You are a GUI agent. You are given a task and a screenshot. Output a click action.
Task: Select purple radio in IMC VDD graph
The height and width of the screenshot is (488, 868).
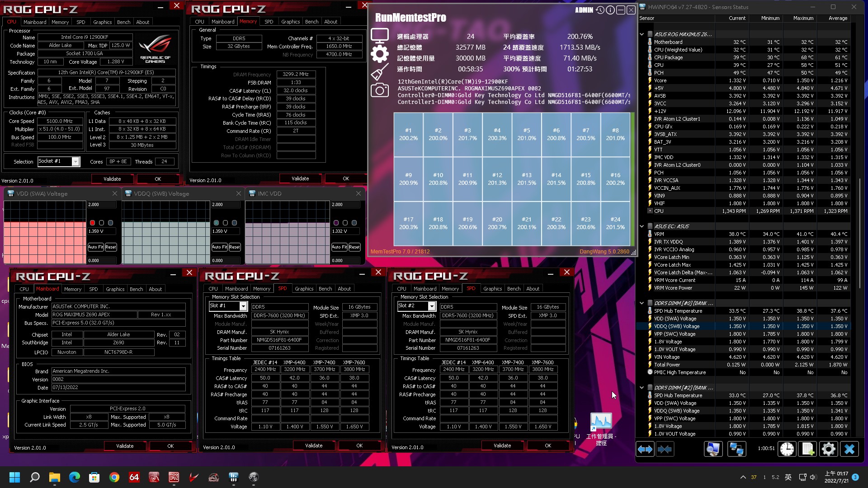pyautogui.click(x=336, y=223)
